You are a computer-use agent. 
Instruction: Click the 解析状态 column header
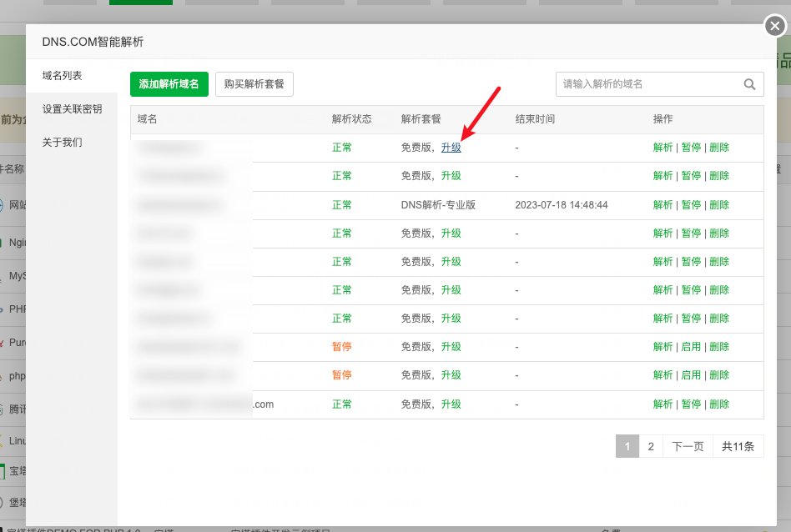point(351,119)
